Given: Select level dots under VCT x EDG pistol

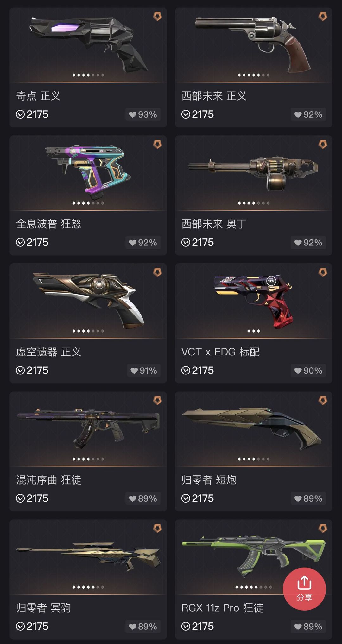Looking at the screenshot, I should 254,331.
